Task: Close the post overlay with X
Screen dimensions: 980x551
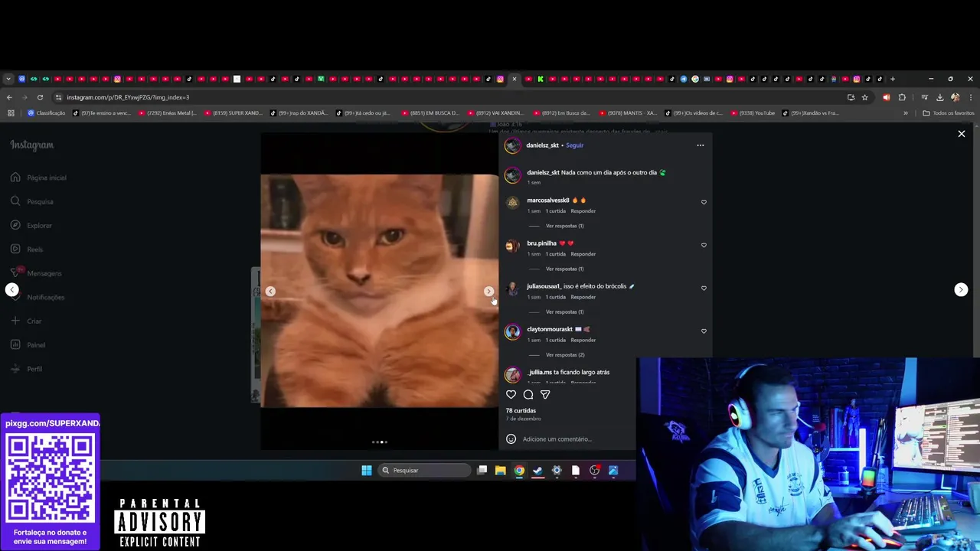Action: [962, 134]
